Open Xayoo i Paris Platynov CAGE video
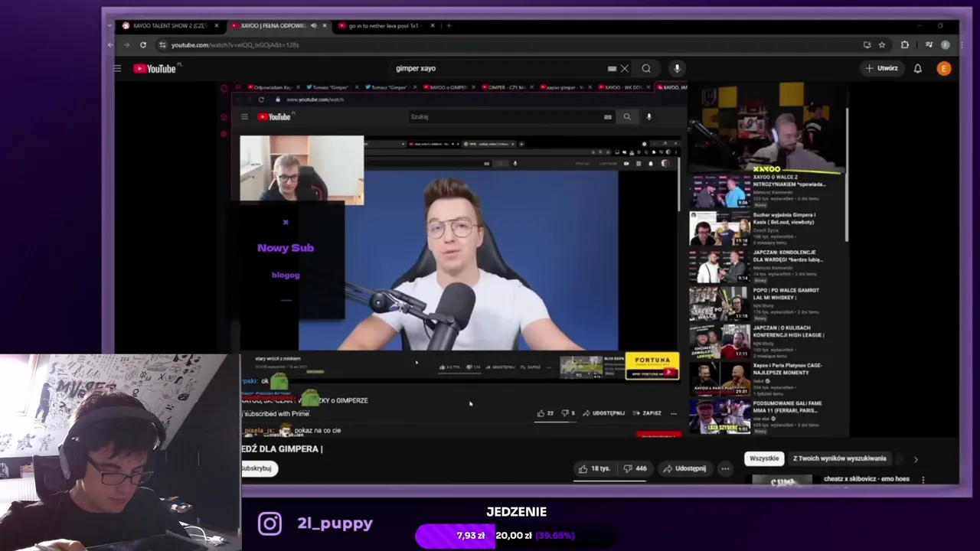 pyautogui.click(x=720, y=379)
